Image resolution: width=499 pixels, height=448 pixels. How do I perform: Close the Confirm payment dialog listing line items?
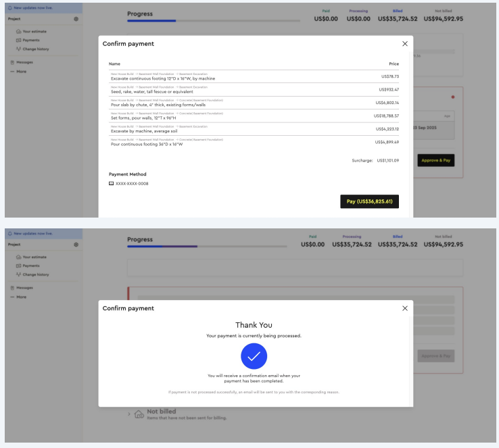click(405, 44)
